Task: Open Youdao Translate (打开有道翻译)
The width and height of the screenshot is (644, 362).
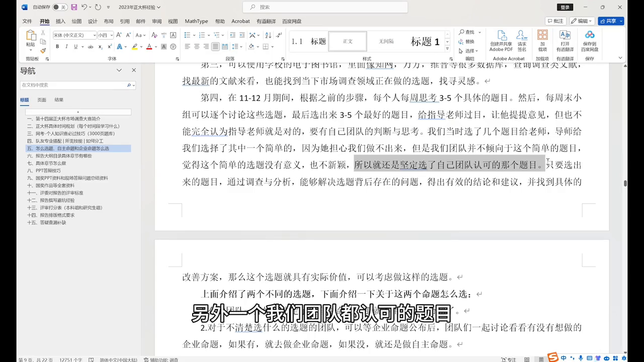Action: (x=565, y=41)
